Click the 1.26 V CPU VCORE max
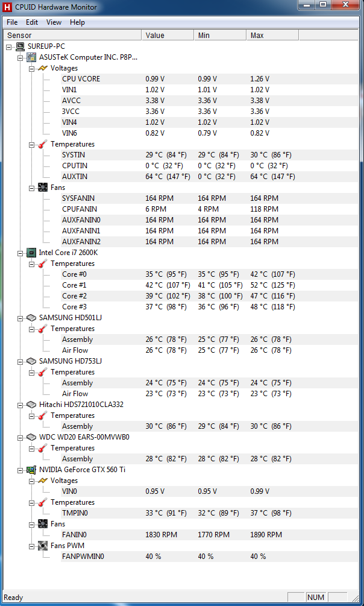The height and width of the screenshot is (606, 364). (x=260, y=79)
